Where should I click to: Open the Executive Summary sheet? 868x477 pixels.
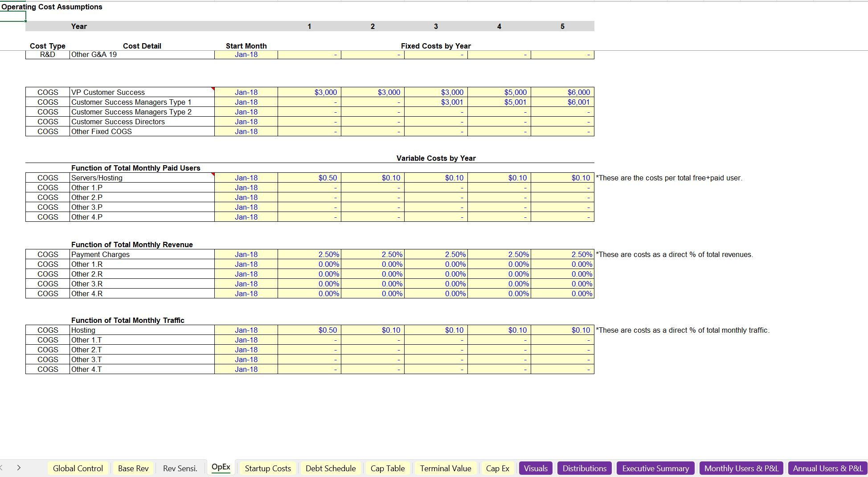tap(655, 468)
